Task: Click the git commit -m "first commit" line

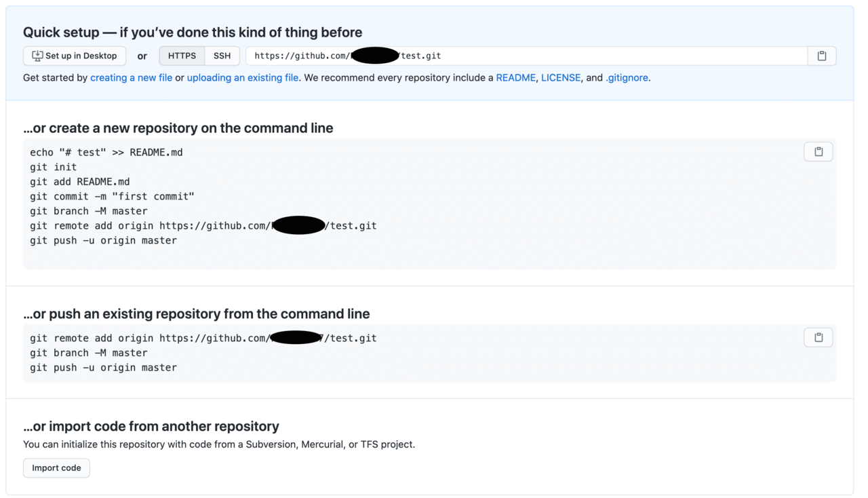Action: click(x=113, y=196)
